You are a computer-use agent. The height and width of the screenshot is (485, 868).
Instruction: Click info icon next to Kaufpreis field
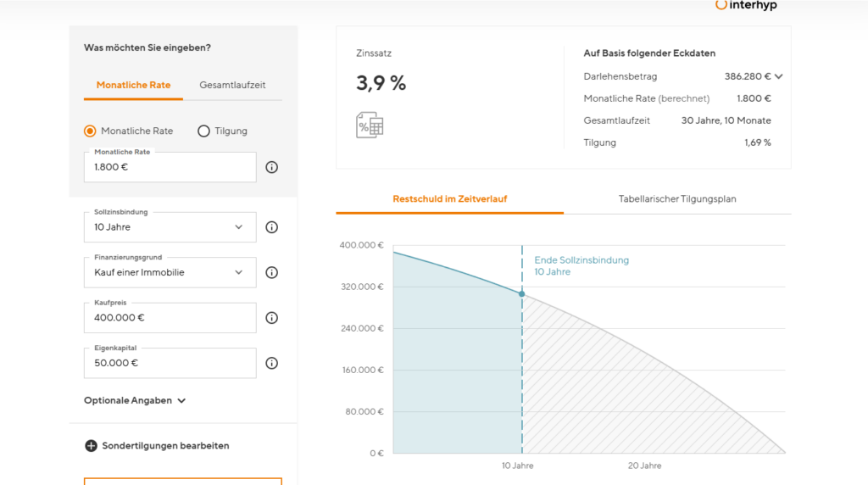271,318
